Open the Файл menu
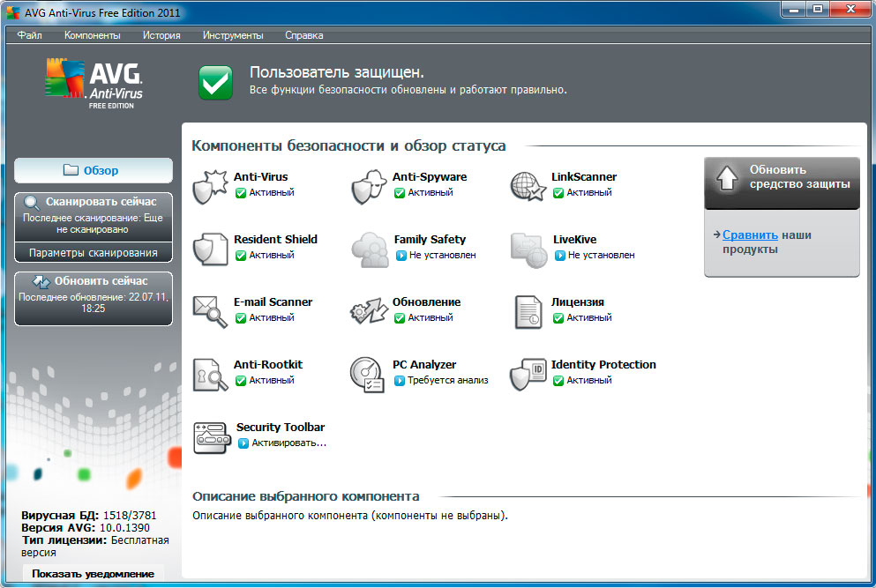 29,35
